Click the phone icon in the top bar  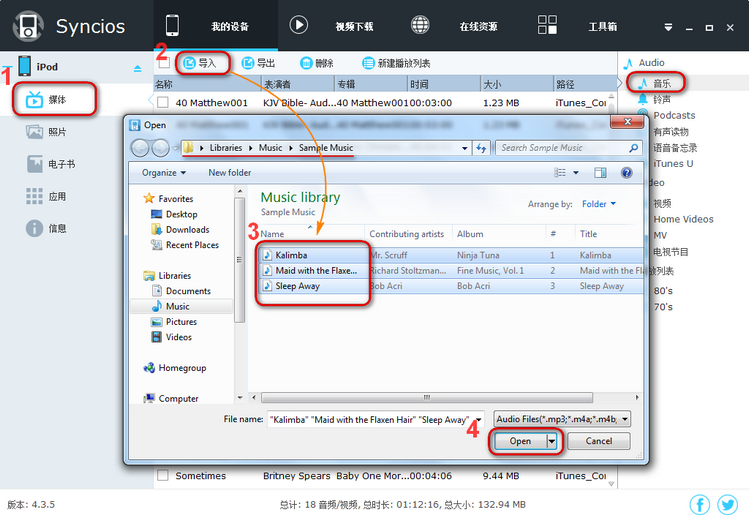[172, 25]
